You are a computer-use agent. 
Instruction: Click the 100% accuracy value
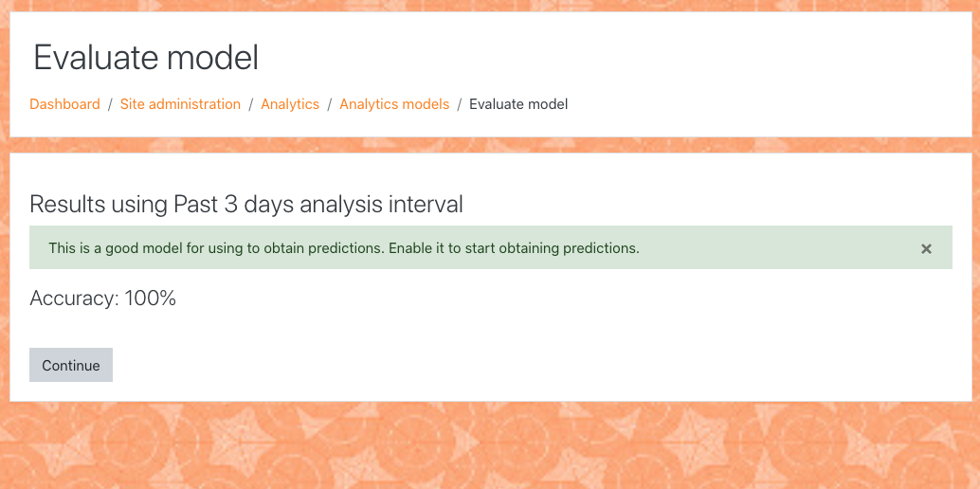[x=150, y=299]
